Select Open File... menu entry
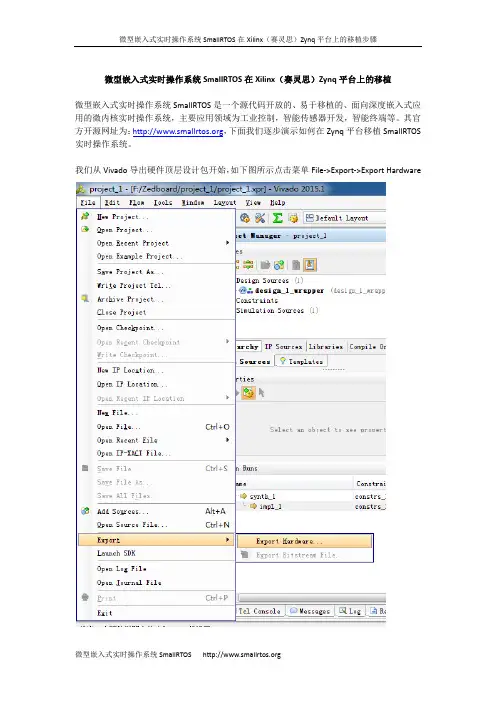496x702 pixels. [156, 427]
